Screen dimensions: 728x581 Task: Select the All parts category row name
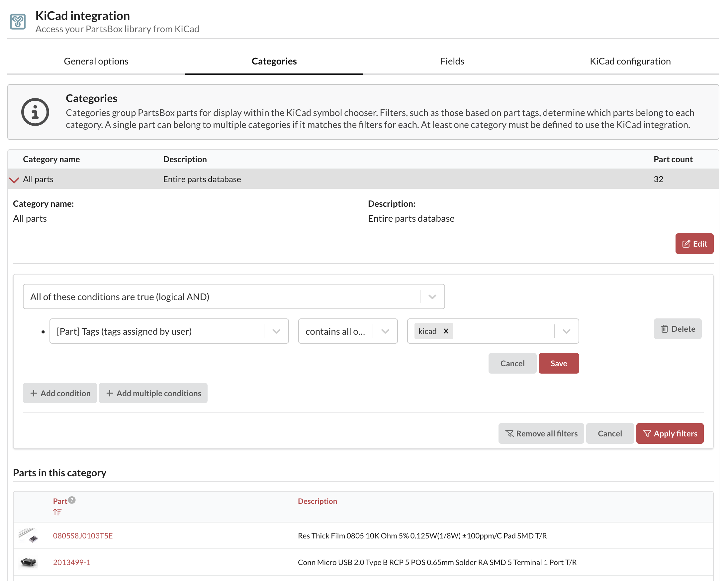pyautogui.click(x=38, y=179)
